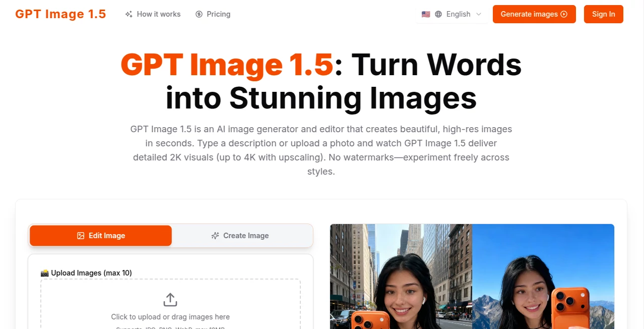This screenshot has height=329, width=644.
Task: Open the How it works link
Action: click(x=158, y=14)
